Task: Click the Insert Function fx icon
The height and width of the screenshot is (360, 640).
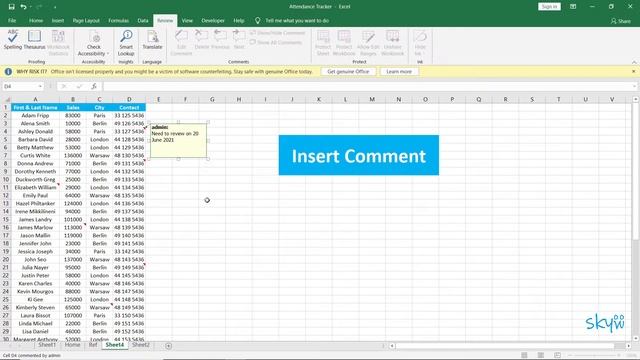Action: 94,86
